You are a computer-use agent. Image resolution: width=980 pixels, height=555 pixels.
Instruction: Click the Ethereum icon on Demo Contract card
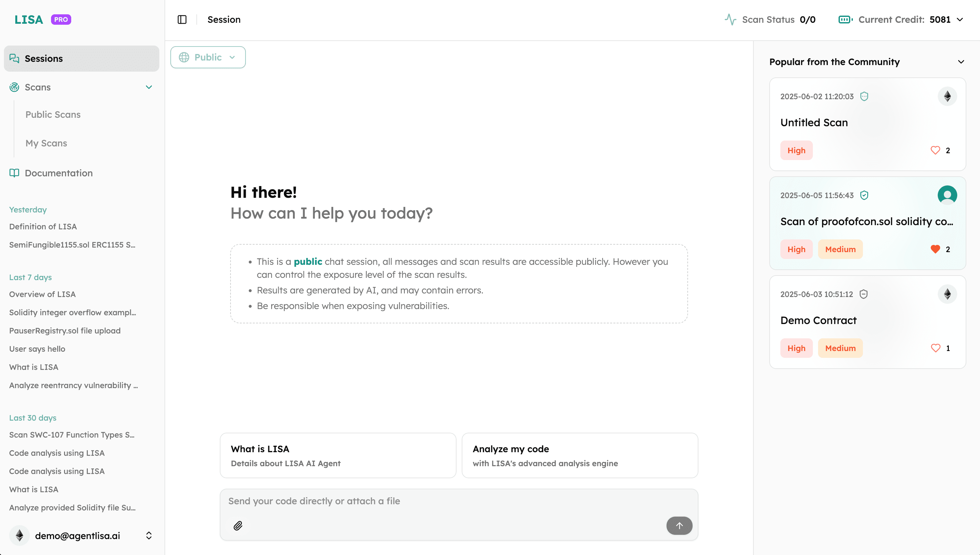(x=947, y=294)
